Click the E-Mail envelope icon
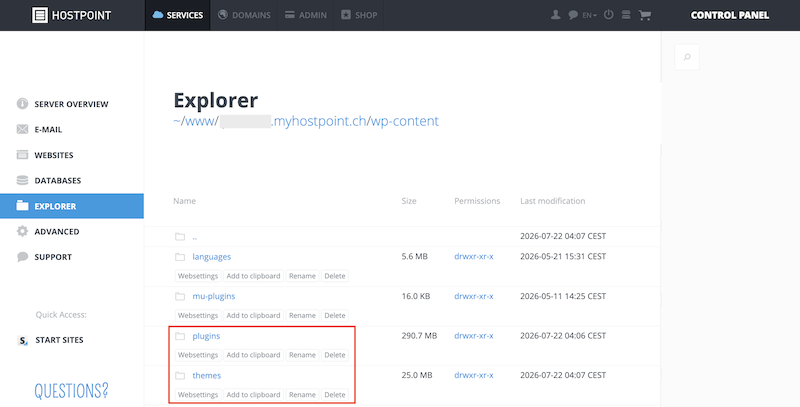The image size is (800, 407). click(22, 129)
